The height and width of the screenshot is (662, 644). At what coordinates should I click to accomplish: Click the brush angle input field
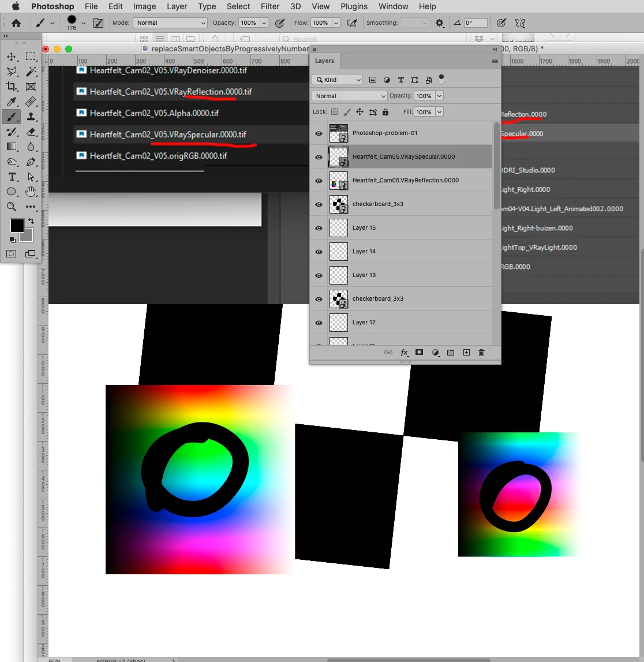point(475,23)
